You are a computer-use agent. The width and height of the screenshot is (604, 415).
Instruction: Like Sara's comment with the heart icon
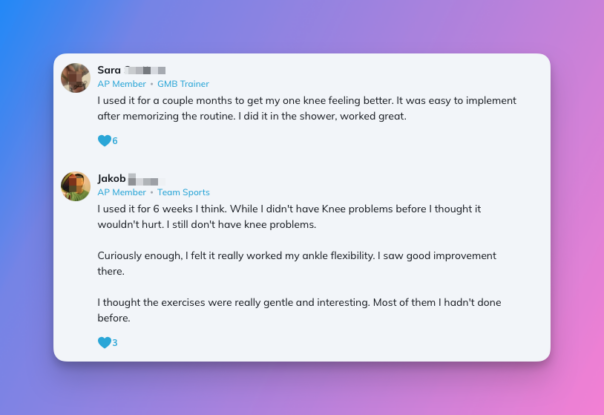coord(104,141)
